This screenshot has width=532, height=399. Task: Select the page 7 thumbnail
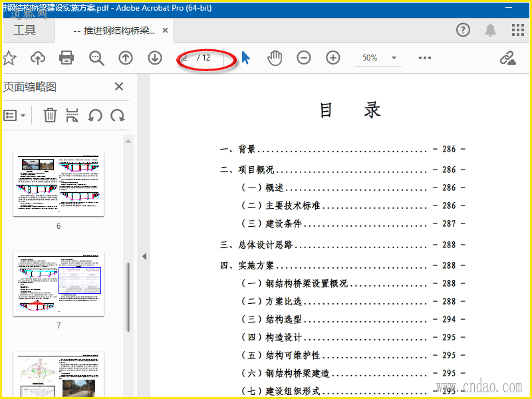59,284
